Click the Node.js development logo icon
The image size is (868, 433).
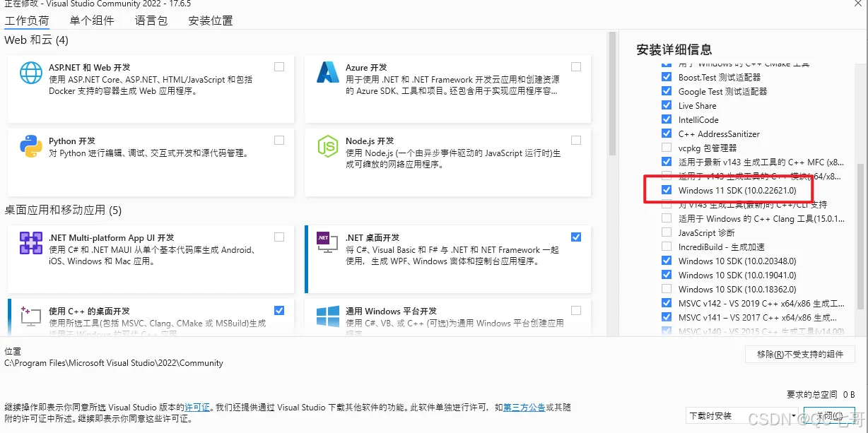pos(328,146)
